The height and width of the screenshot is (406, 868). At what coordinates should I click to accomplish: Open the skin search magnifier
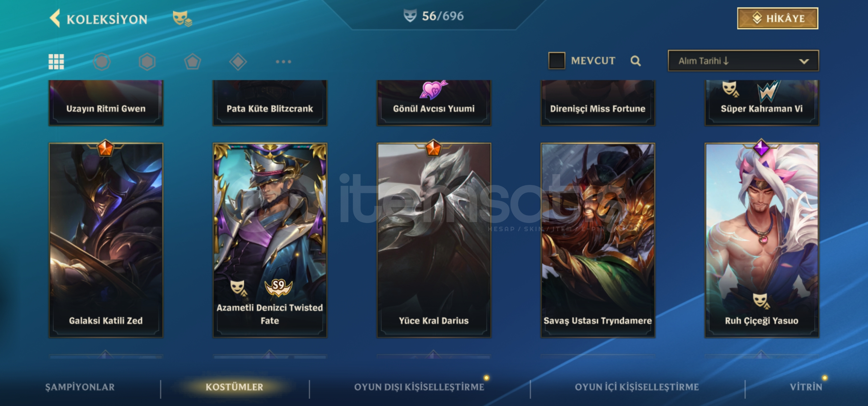[x=635, y=61]
